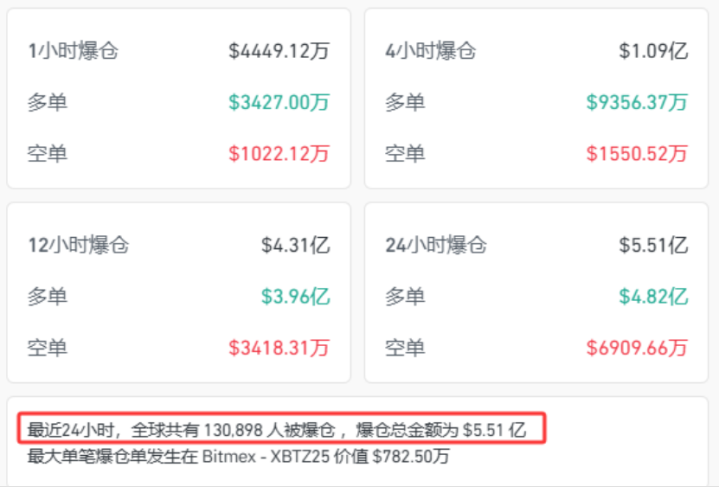Select the 24-hour 多单 value $4.82亿
Viewport: 719px width, 487px height.
point(653,297)
